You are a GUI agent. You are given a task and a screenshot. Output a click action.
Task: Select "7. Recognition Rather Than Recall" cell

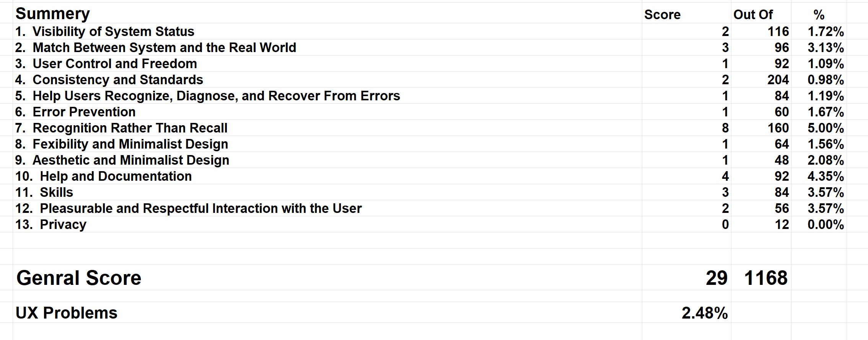pyautogui.click(x=121, y=128)
